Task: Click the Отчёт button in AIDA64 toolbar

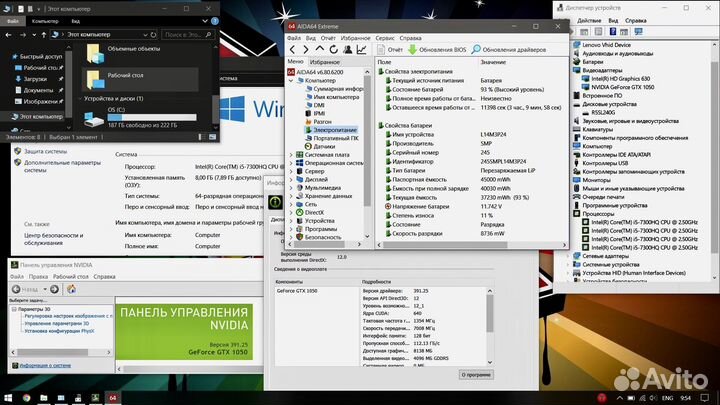Action: [389, 49]
